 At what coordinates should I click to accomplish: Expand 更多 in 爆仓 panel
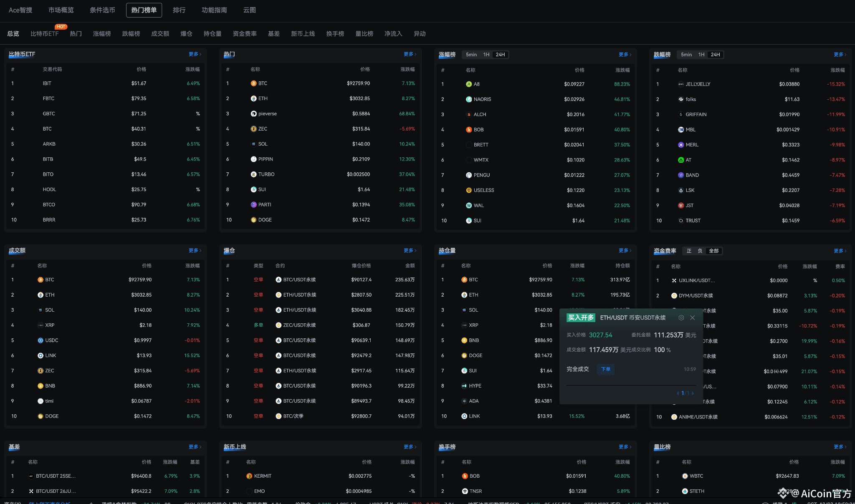pyautogui.click(x=410, y=250)
